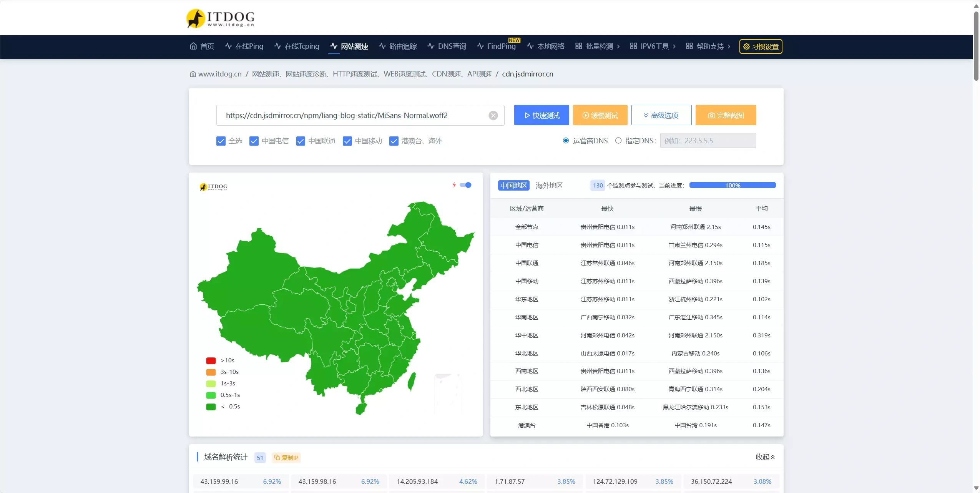Uncheck the 中国电信 checkbox

coord(254,141)
